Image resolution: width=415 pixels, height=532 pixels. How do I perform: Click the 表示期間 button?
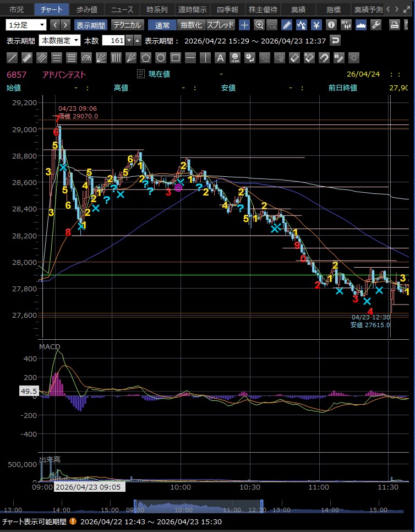pos(91,25)
